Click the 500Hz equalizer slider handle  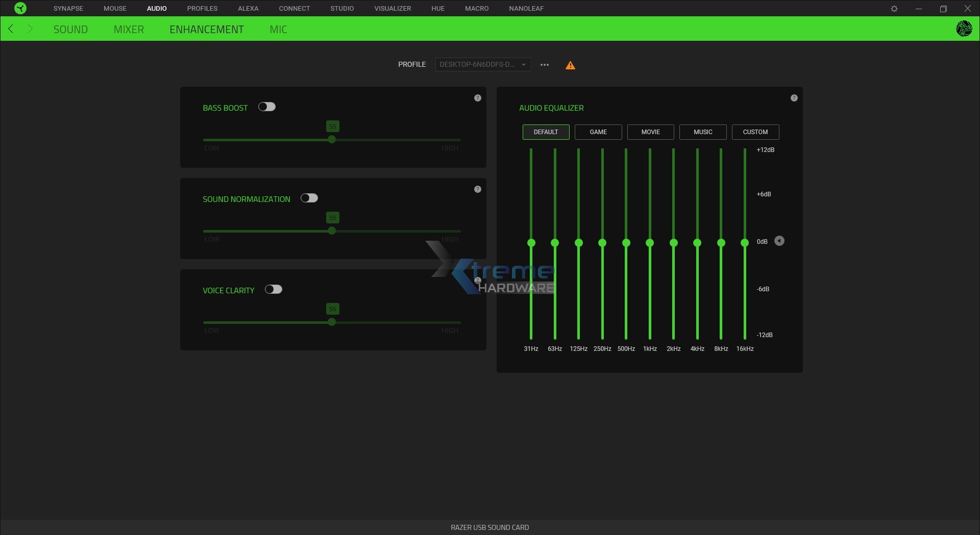click(626, 243)
